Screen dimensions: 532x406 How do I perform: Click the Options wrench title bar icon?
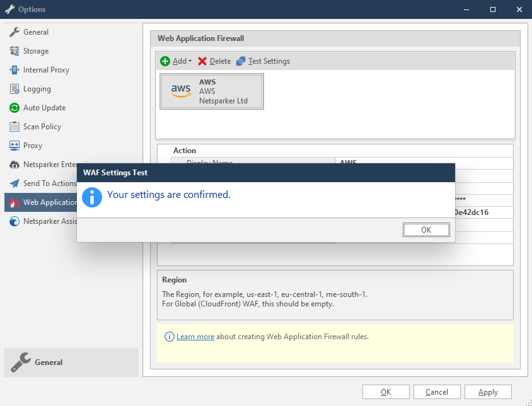click(x=10, y=9)
